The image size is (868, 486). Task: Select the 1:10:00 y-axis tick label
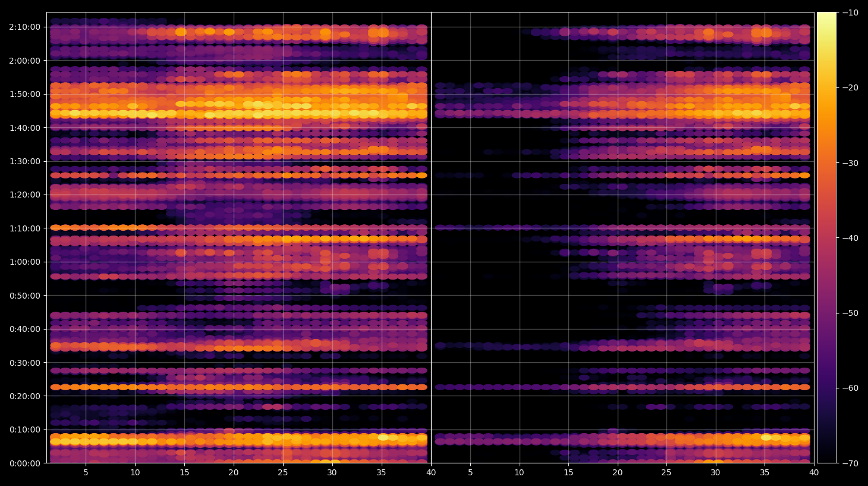point(25,228)
